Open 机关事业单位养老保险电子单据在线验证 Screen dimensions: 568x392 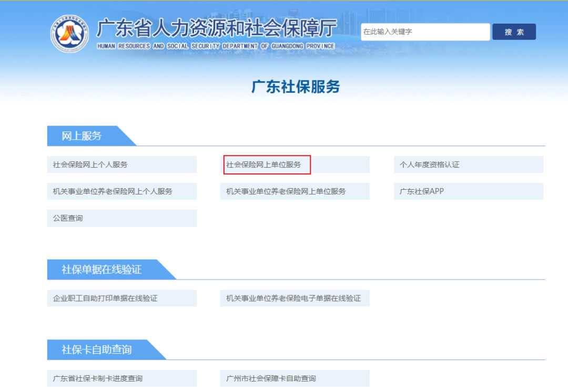295,298
